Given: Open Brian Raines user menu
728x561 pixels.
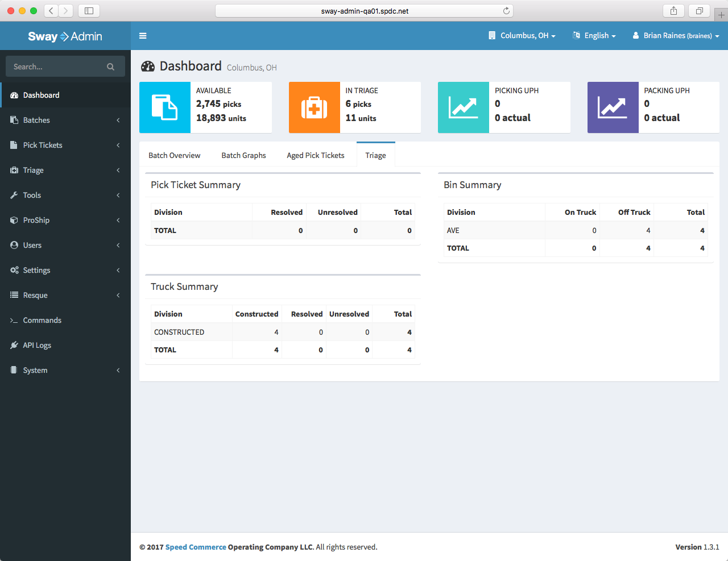Looking at the screenshot, I should pos(676,35).
